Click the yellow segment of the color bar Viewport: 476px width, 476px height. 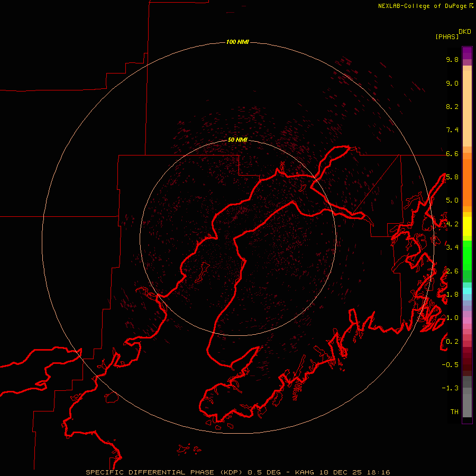pyautogui.click(x=467, y=226)
